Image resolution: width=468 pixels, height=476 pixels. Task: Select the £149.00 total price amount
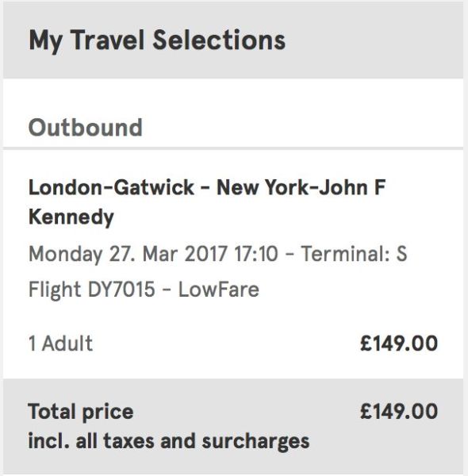coord(399,411)
